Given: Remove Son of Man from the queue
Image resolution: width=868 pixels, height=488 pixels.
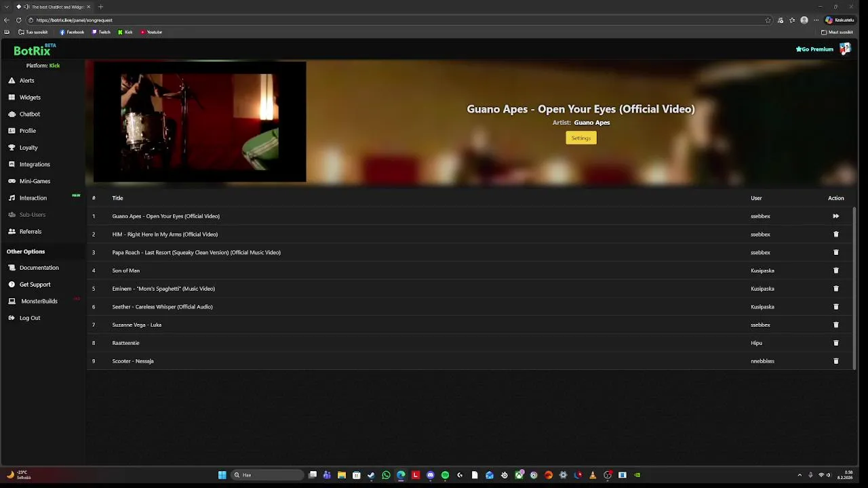Looking at the screenshot, I should pyautogui.click(x=835, y=270).
